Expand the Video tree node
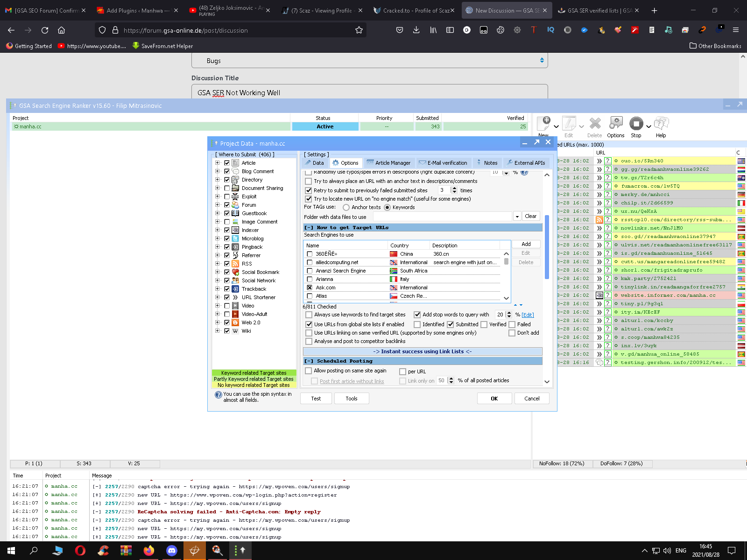 click(x=217, y=306)
